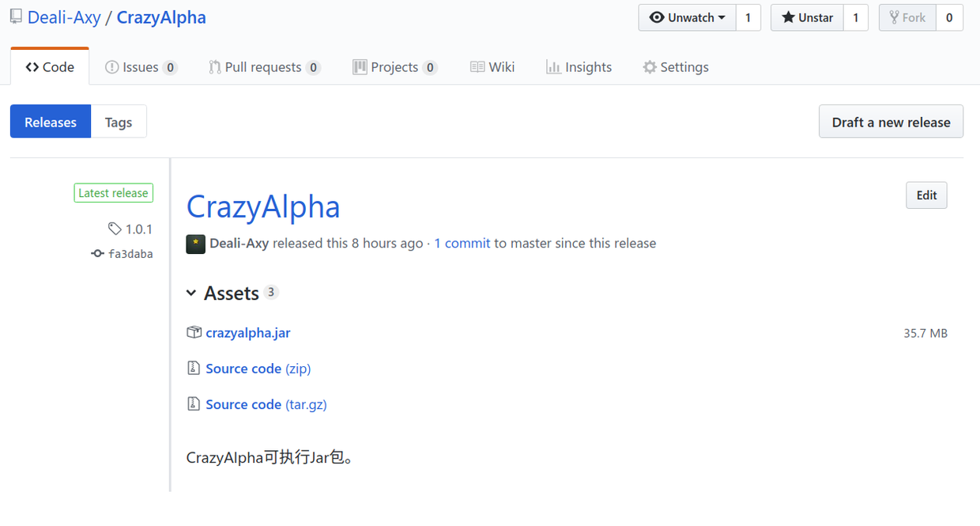Click Draft a new release
This screenshot has height=526, width=980.
[891, 121]
